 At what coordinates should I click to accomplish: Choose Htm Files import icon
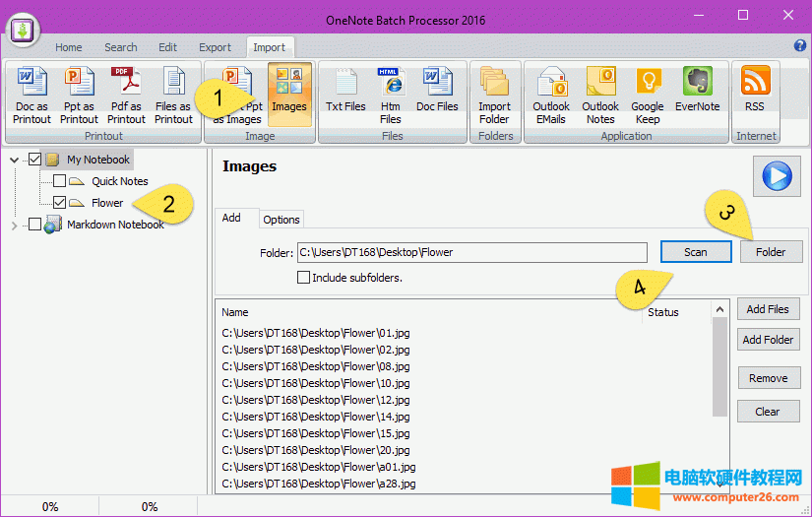point(391,96)
